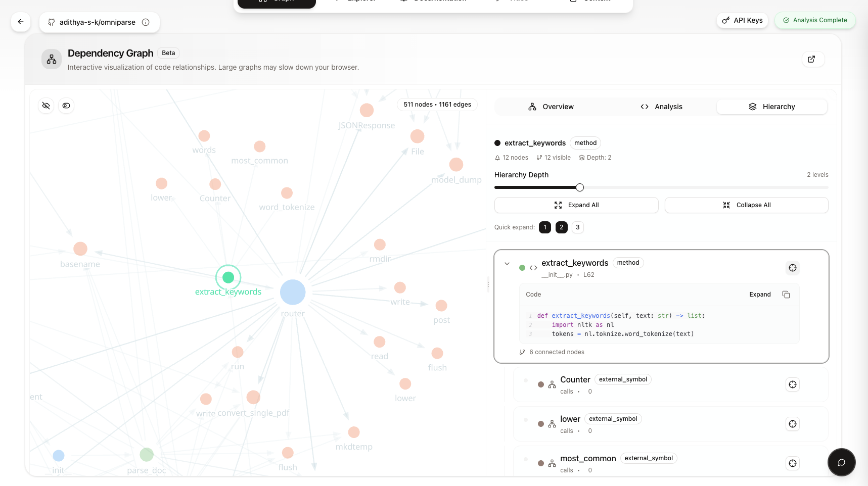Viewport: 868px width, 486px height.
Task: Select the JSONResponse graph node
Action: [367, 110]
